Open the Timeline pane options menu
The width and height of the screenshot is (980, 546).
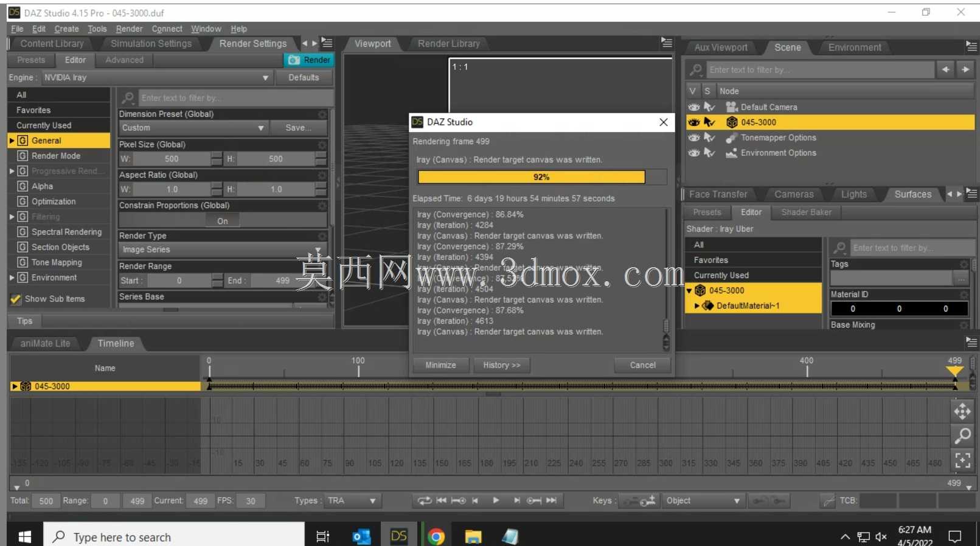click(971, 342)
